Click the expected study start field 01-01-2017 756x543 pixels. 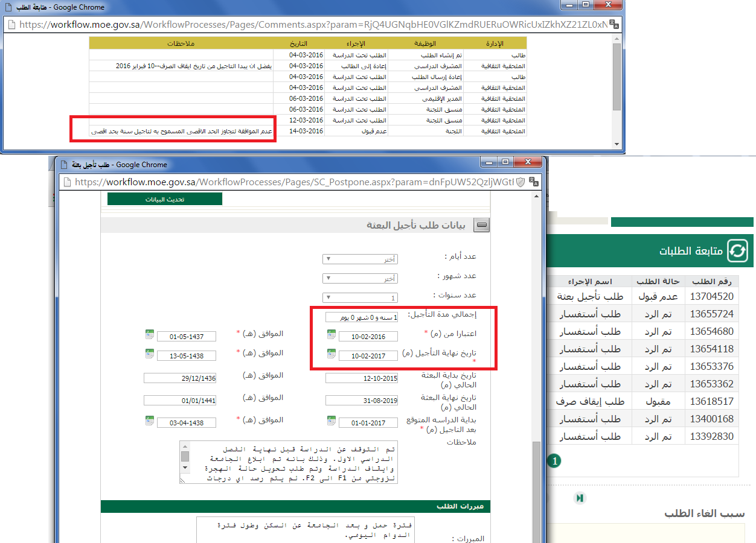(368, 422)
